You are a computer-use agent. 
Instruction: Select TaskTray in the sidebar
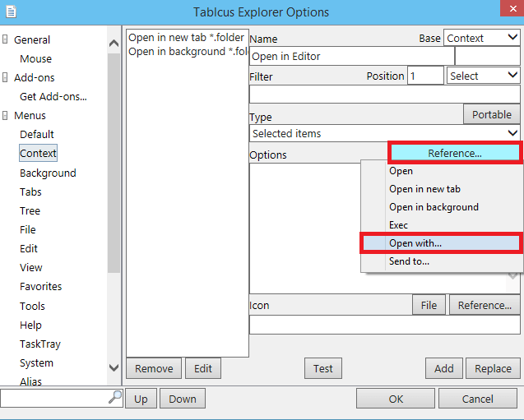point(40,344)
